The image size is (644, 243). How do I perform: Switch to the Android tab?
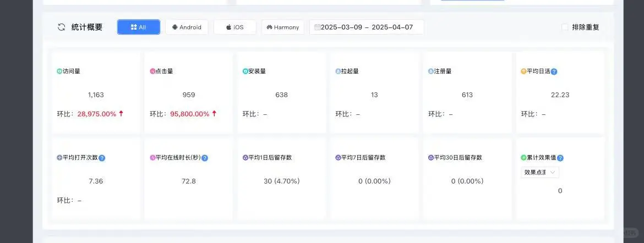(187, 27)
